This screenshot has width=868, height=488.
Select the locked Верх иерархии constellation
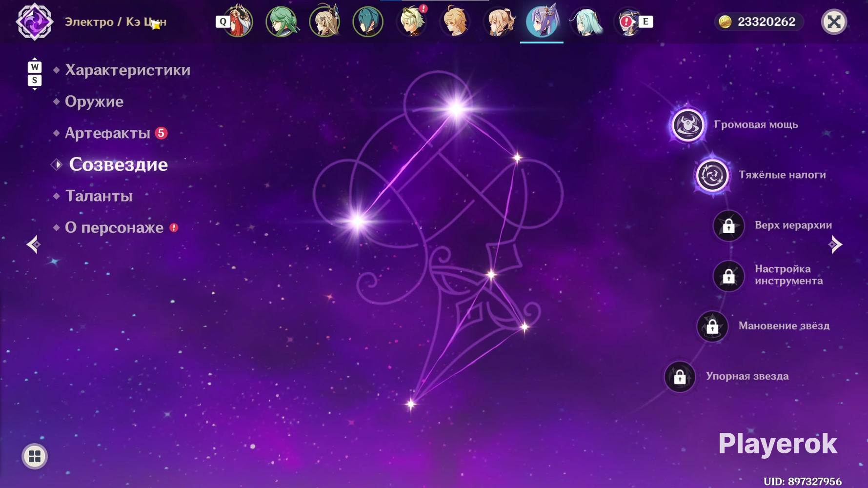pyautogui.click(x=728, y=225)
